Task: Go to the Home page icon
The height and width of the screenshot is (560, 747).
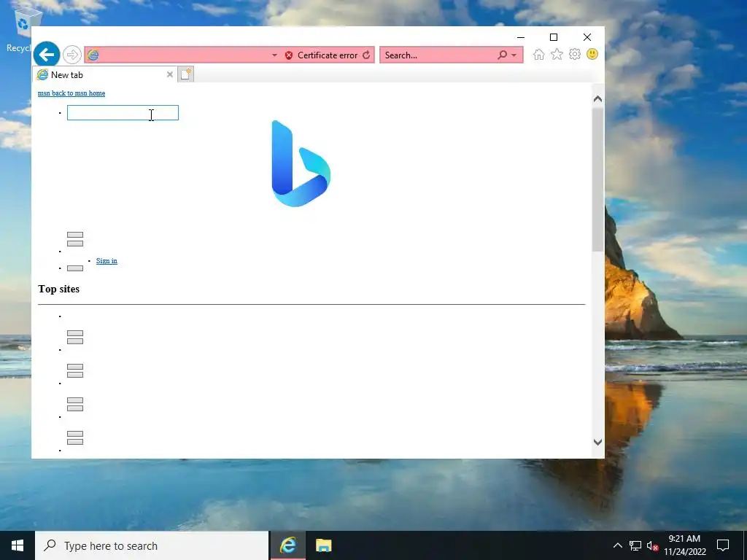Action: [539, 55]
